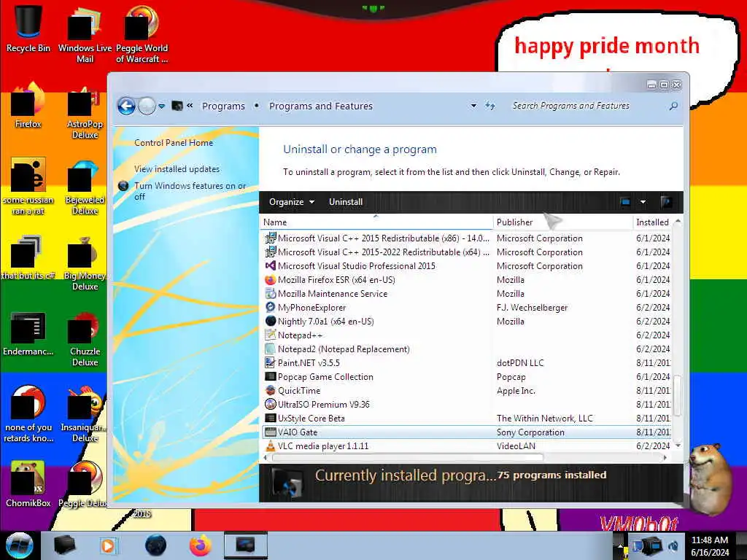Open the Organize menu
This screenshot has height=560, width=747.
tap(292, 202)
